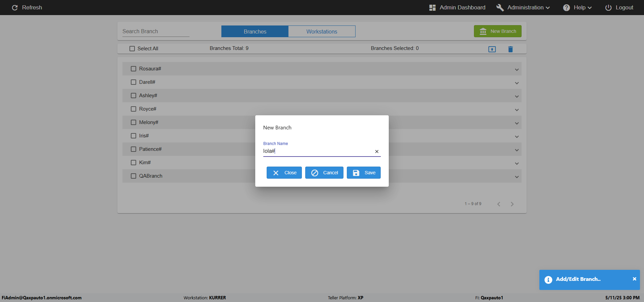Dismiss the Add/Edit Branch notification
This screenshot has width=644, height=302.
(x=634, y=279)
